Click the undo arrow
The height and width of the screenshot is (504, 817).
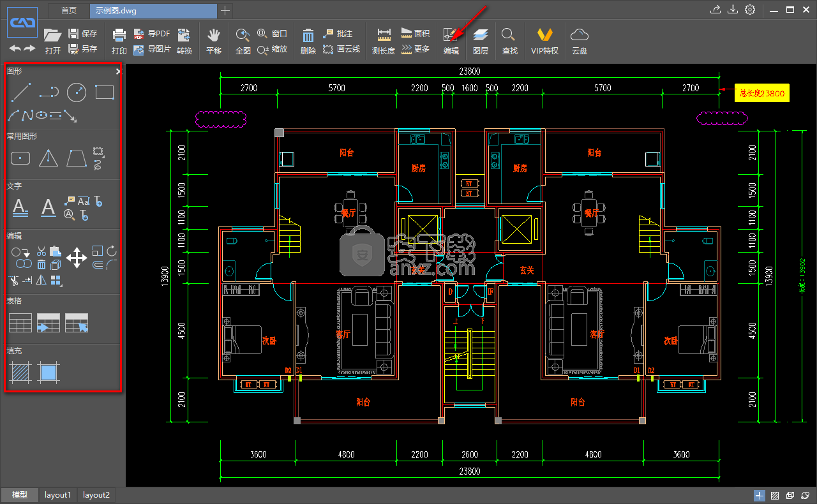(x=15, y=48)
